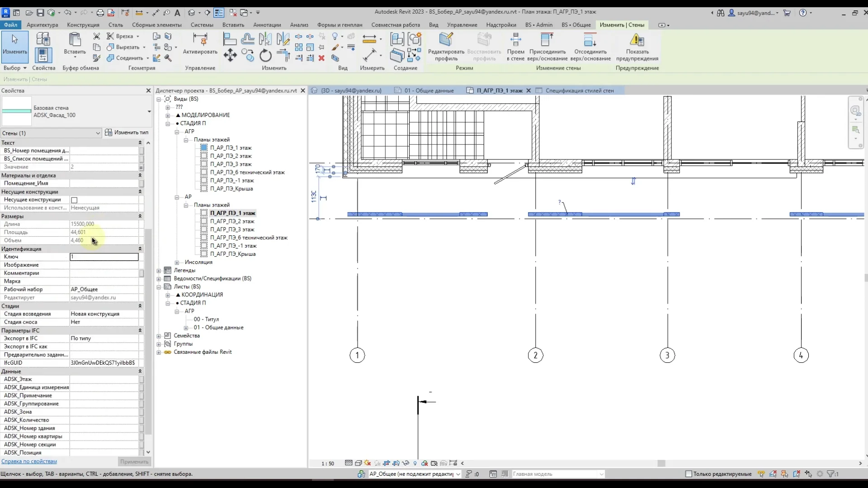Click the red X delete icon

coord(321,58)
